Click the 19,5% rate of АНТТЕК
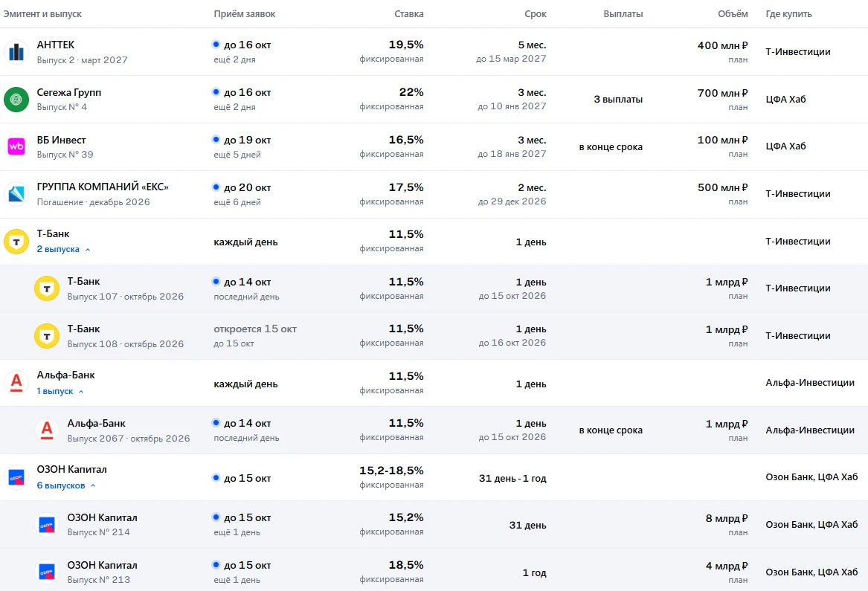 click(x=406, y=45)
